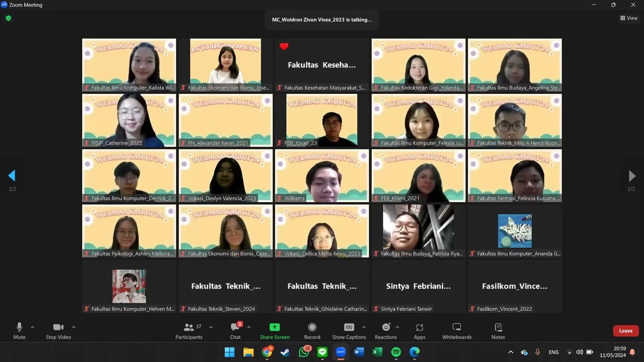This screenshot has height=362, width=644.
Task: Open the Whiteboards icon
Action: (457, 327)
